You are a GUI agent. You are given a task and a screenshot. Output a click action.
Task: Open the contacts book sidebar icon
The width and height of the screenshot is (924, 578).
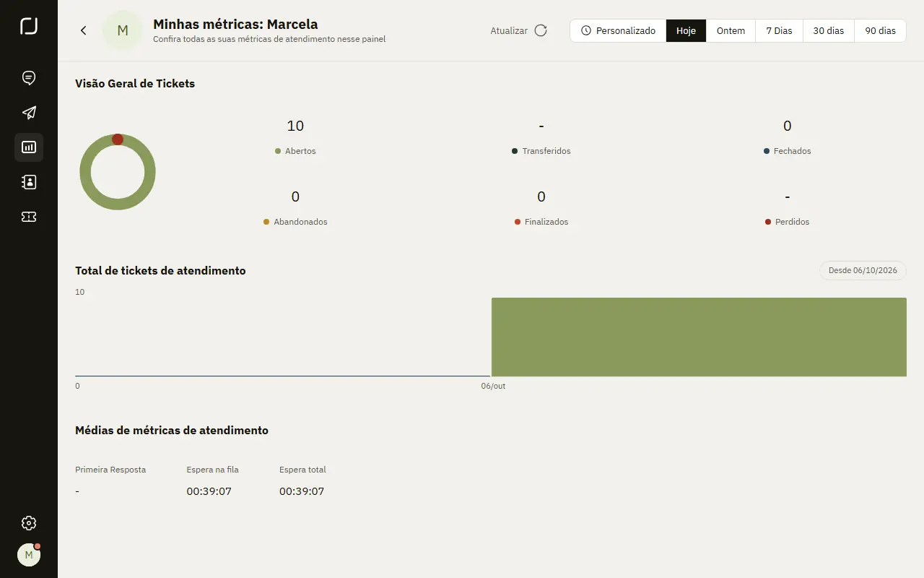pyautogui.click(x=29, y=182)
